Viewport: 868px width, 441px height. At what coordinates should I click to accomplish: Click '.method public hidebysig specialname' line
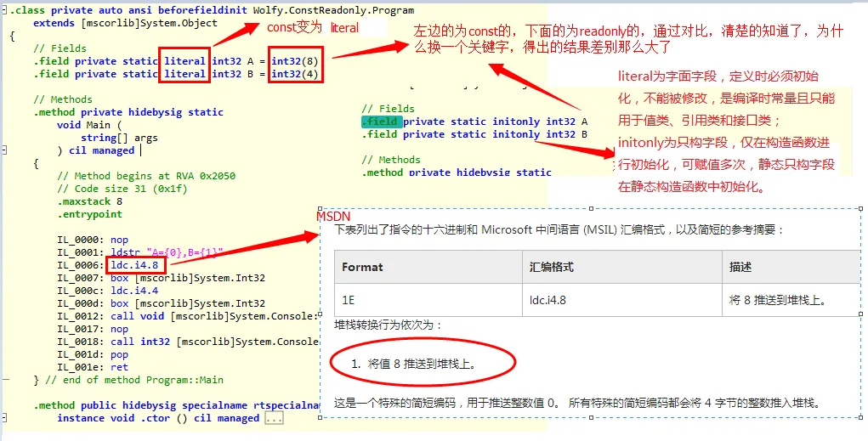point(176,405)
